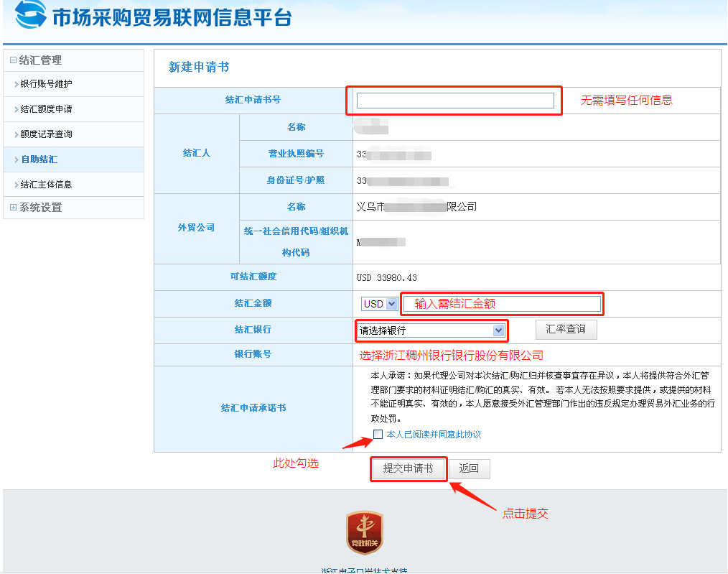Click the 统一社会信用代码/组织机构代码 label

click(x=296, y=242)
